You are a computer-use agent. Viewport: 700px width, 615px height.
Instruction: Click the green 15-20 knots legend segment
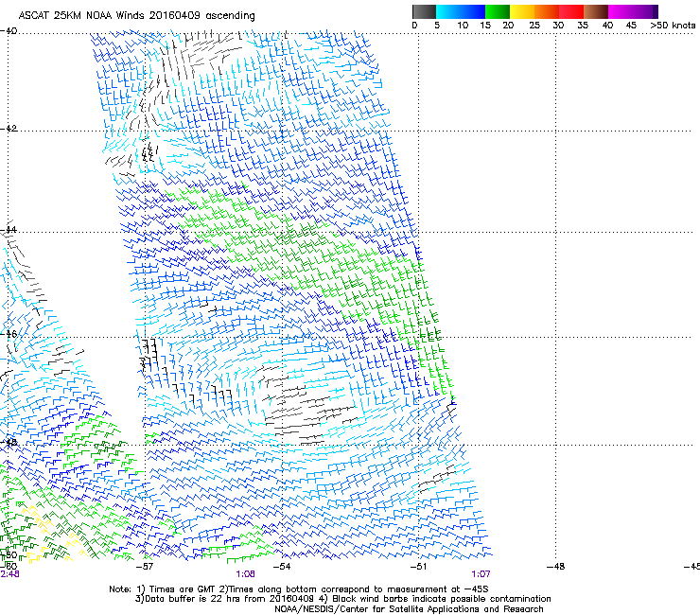498,11
